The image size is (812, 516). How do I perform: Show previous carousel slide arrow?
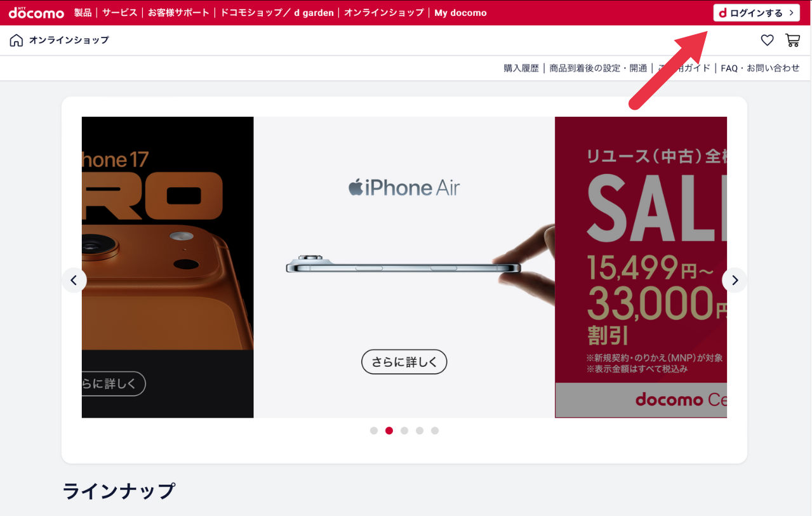(74, 280)
